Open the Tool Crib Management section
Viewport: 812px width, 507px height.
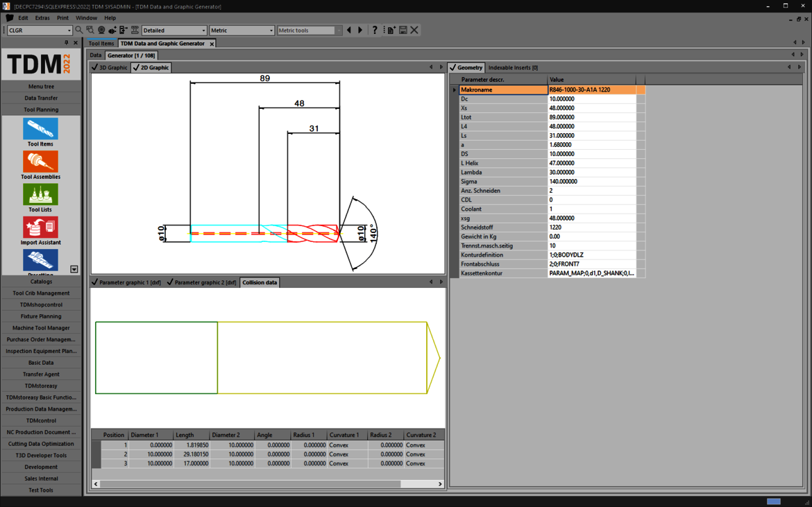[x=41, y=293]
